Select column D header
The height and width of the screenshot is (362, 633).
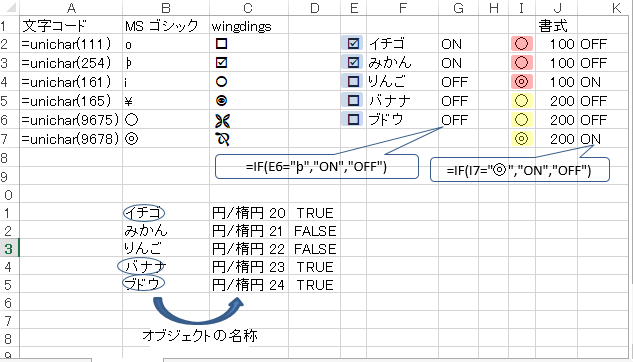pyautogui.click(x=314, y=8)
